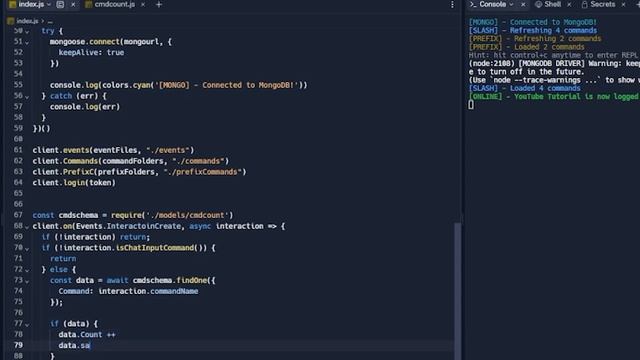Click the index.js breadcrumb
The image size is (640, 360).
27,21
